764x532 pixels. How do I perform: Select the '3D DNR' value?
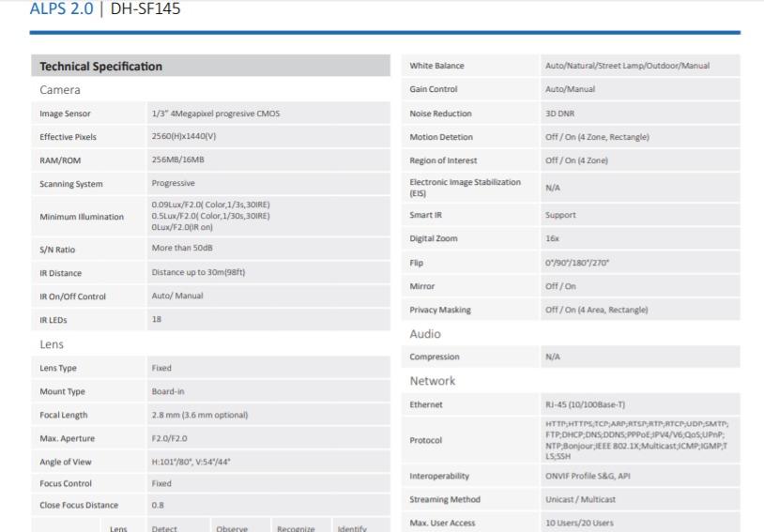(x=559, y=114)
